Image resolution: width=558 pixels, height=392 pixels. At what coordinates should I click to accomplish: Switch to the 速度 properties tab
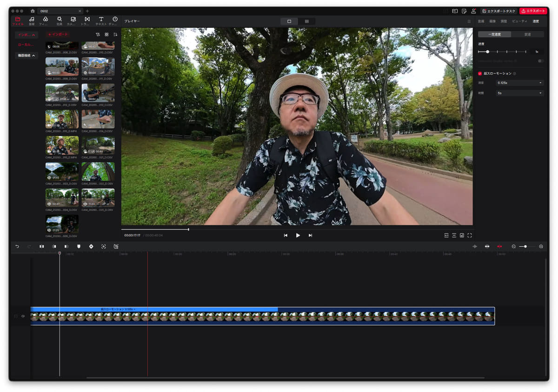click(536, 21)
